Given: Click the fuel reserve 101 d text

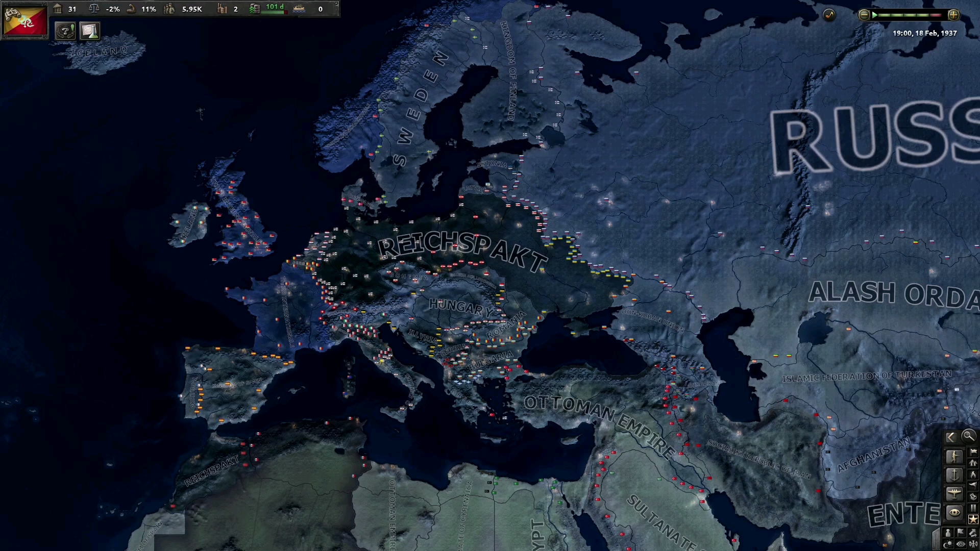Looking at the screenshot, I should (275, 7).
